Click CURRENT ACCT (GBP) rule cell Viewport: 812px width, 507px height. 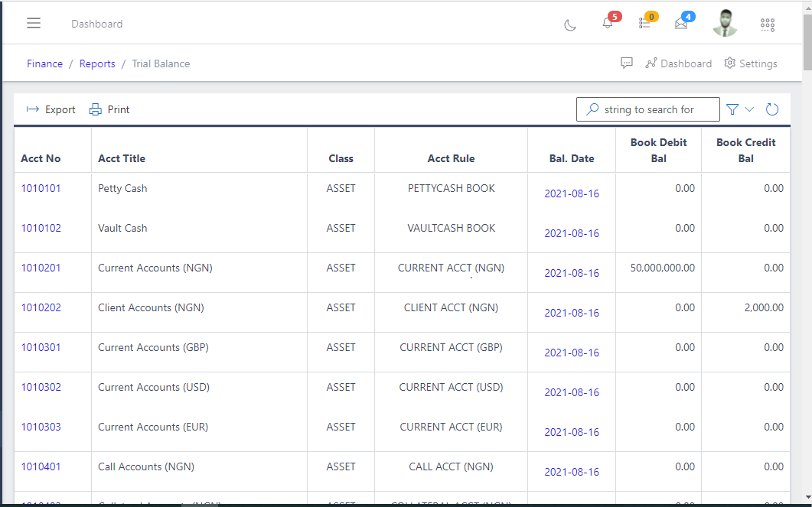click(x=451, y=348)
